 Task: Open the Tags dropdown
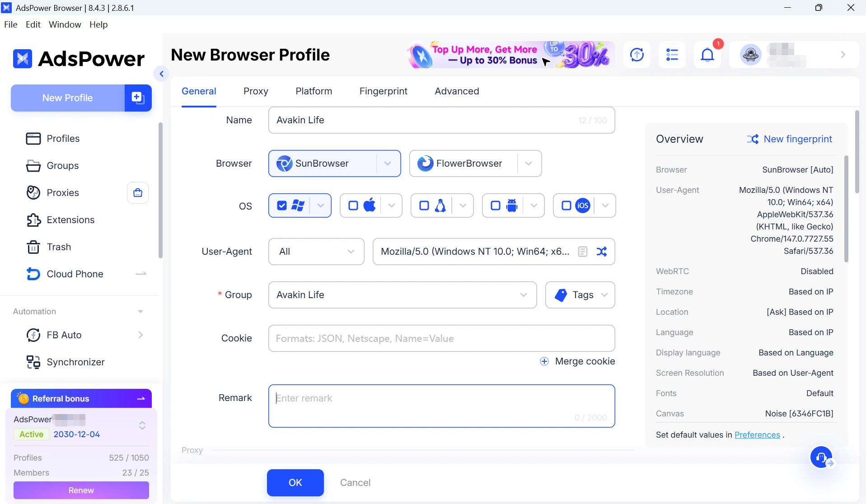pos(580,295)
